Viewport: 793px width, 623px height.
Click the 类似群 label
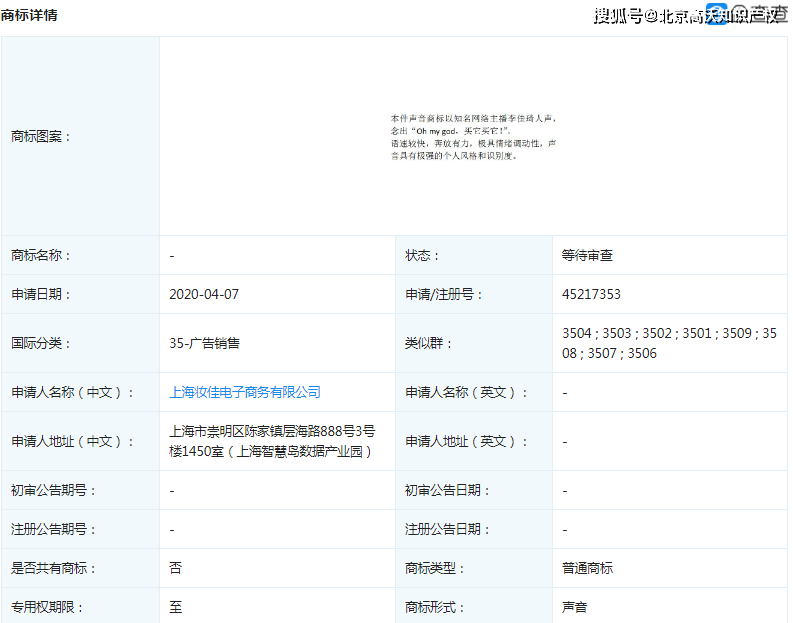(428, 343)
